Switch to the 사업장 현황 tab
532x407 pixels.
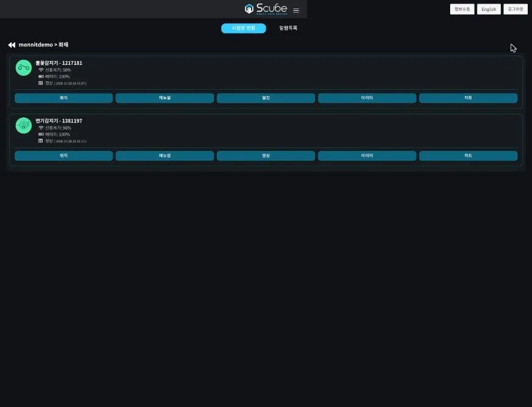(x=244, y=28)
